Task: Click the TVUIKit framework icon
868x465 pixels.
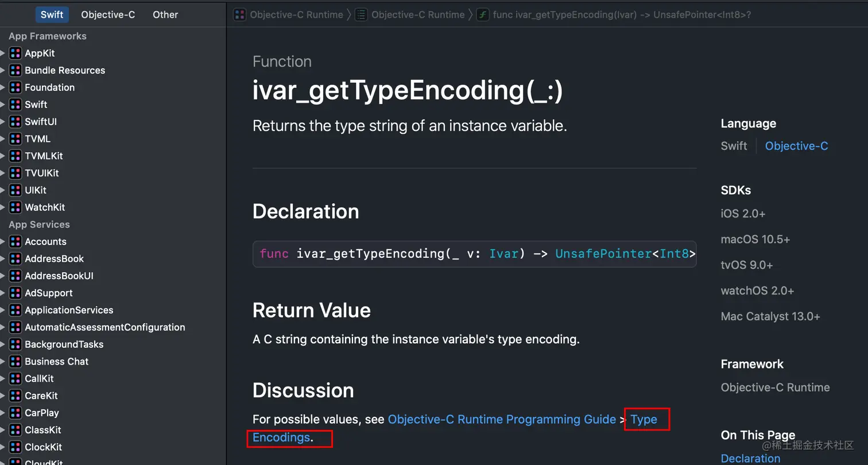Action: click(15, 173)
